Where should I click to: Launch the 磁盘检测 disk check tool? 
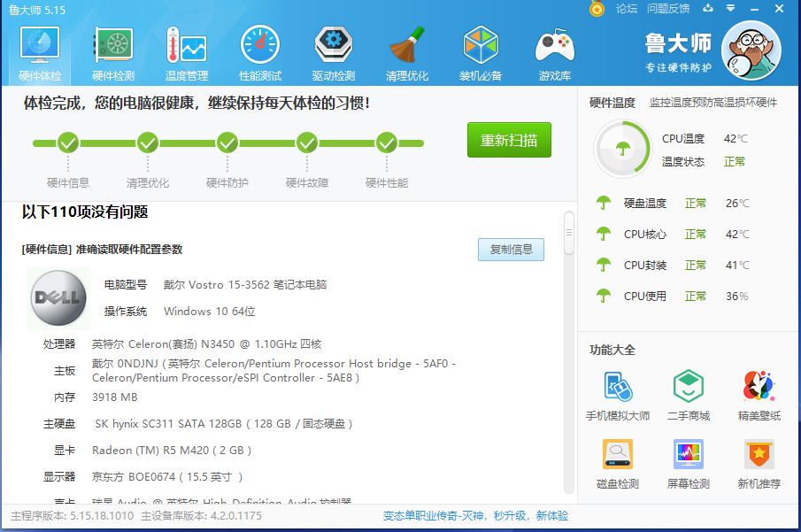point(618,464)
